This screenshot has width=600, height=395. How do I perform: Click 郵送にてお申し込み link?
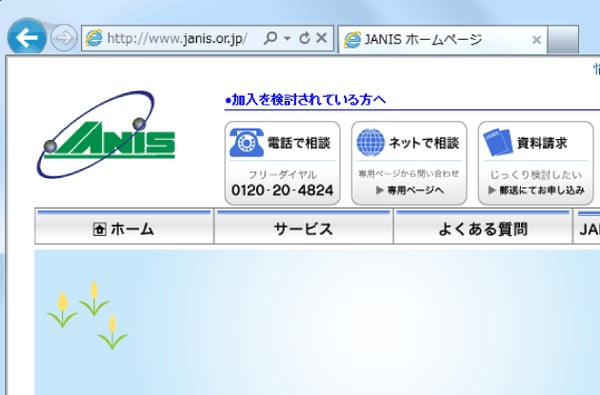click(x=536, y=190)
